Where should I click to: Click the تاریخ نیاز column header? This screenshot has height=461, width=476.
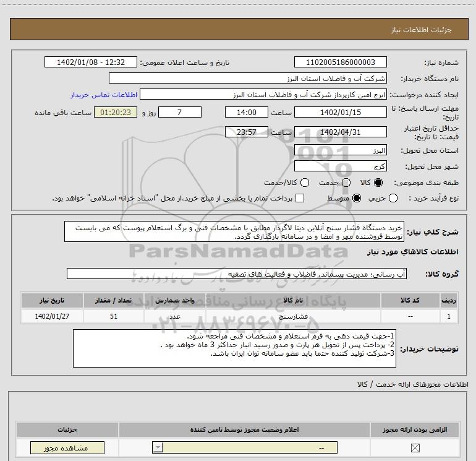[x=52, y=300]
